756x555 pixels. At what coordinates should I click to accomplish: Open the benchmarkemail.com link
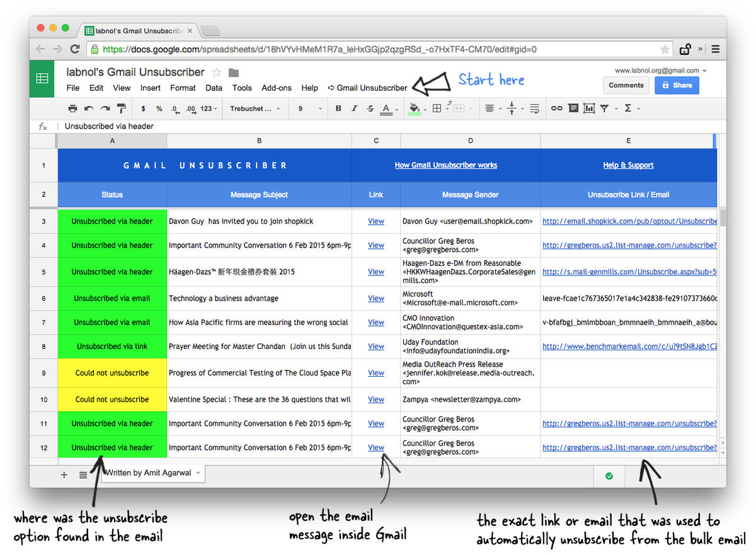coord(629,346)
